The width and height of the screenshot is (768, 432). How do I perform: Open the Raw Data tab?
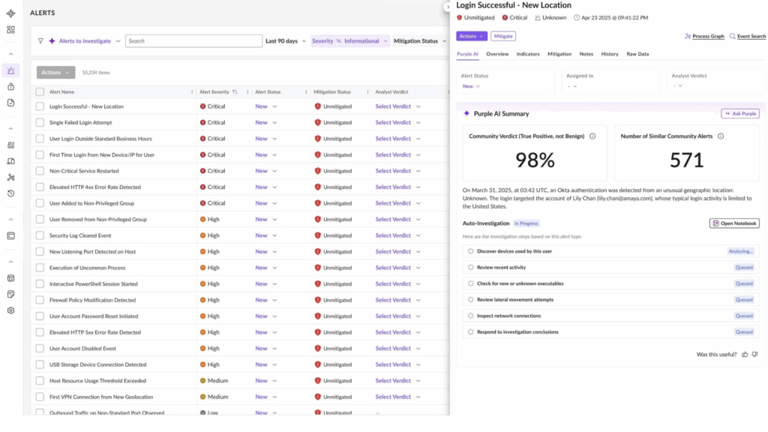pyautogui.click(x=637, y=54)
